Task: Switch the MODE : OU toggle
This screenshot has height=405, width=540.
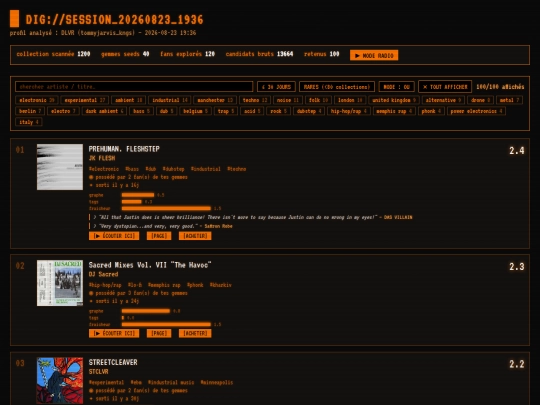Action: coord(396,86)
